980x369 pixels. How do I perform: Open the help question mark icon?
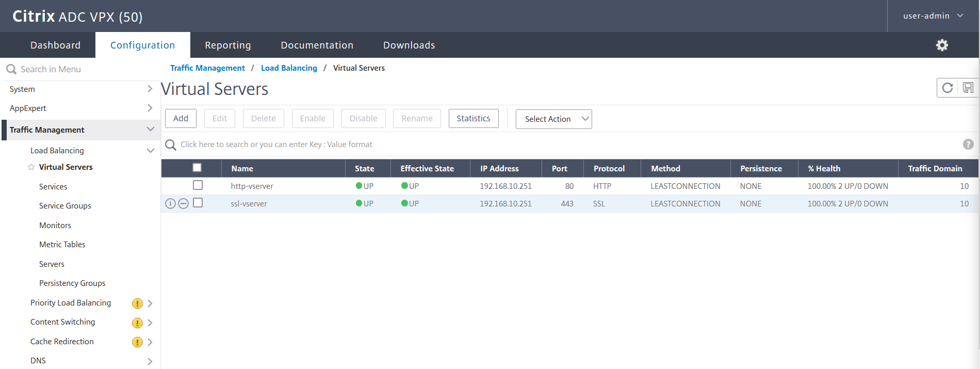click(x=968, y=145)
